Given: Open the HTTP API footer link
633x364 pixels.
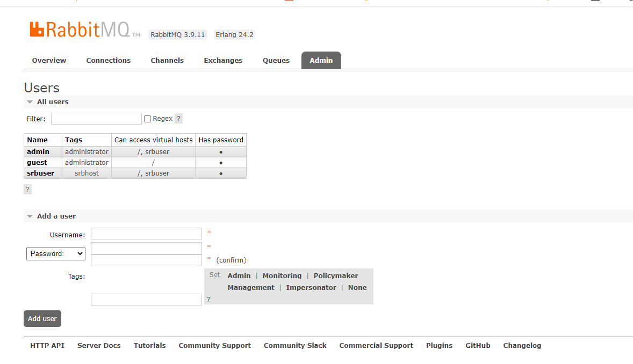Looking at the screenshot, I should (x=47, y=345).
